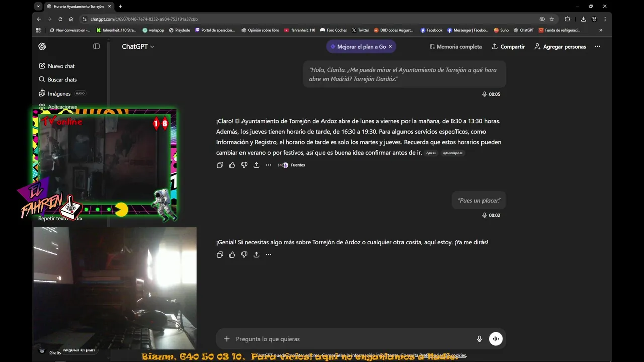Screen dimensions: 644x362
Task: Open the Playdede bookmark
Action: pos(179,30)
